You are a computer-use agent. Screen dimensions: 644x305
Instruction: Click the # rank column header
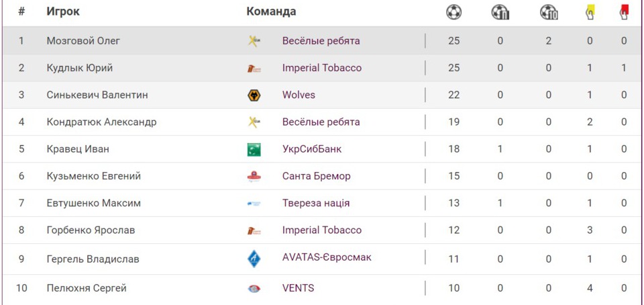click(21, 11)
